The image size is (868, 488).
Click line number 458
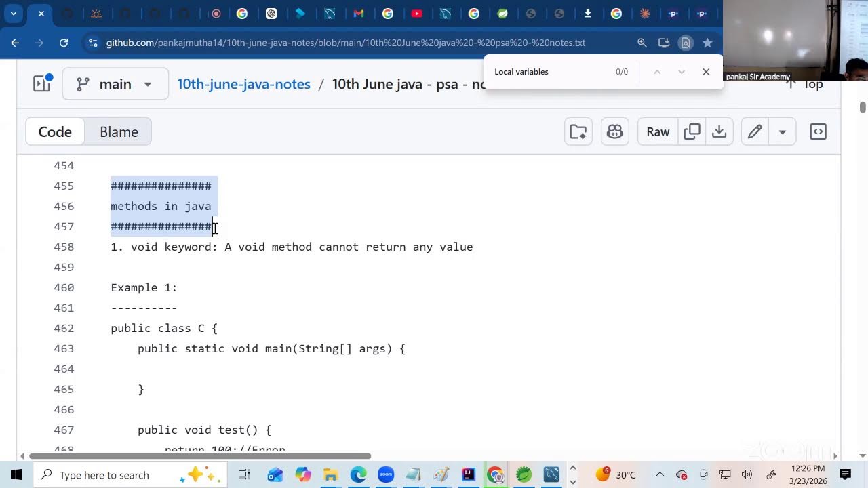(x=64, y=247)
